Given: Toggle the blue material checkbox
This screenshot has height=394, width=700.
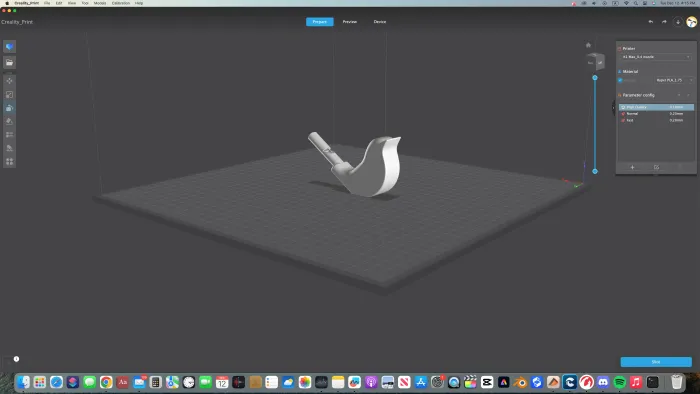Looking at the screenshot, I should tap(620, 80).
